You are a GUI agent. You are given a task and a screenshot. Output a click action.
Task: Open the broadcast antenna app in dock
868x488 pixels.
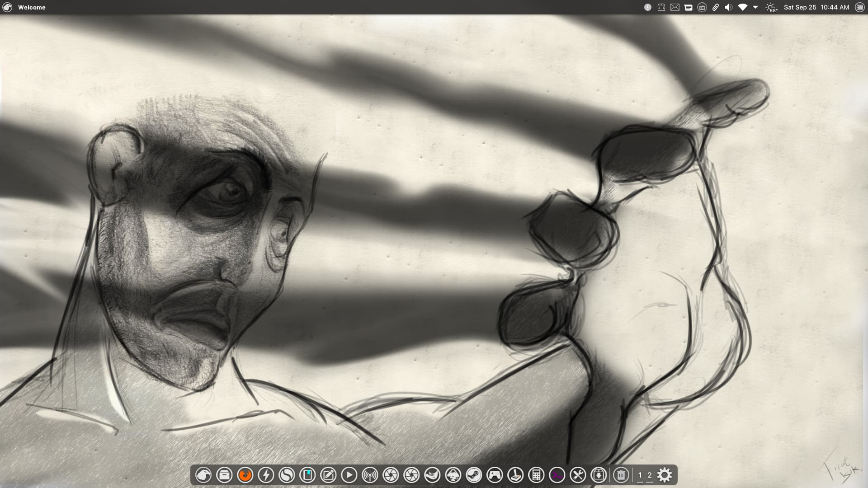click(x=370, y=475)
